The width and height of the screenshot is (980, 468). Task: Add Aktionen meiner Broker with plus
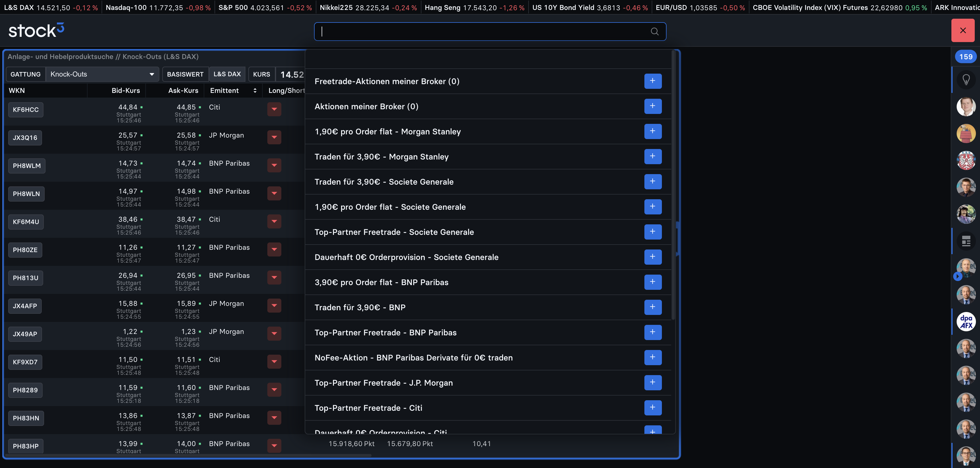tap(653, 106)
